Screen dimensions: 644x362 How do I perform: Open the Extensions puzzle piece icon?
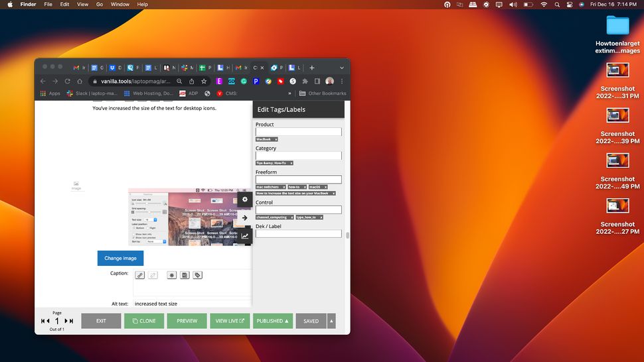click(305, 81)
